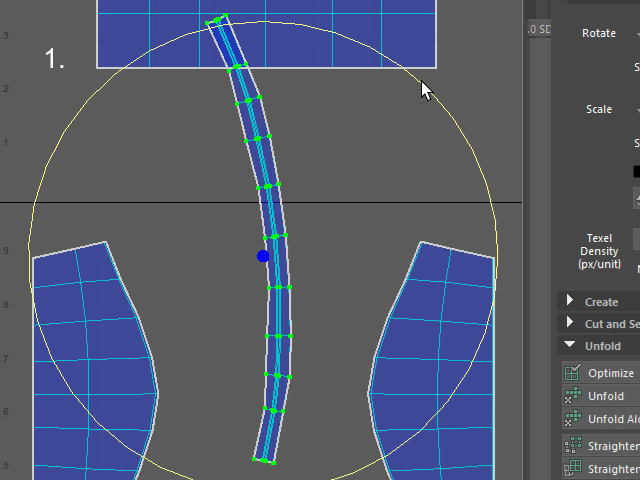Click the Unfold Along tool icon
This screenshot has width=640, height=480.
(573, 418)
